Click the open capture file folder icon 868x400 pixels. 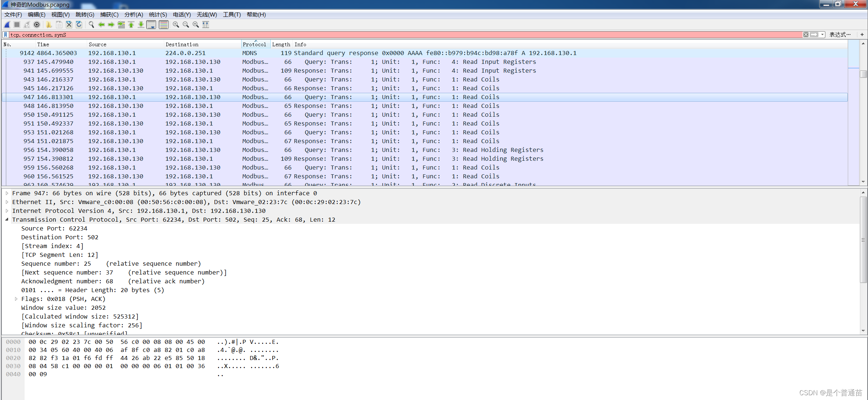[x=49, y=25]
